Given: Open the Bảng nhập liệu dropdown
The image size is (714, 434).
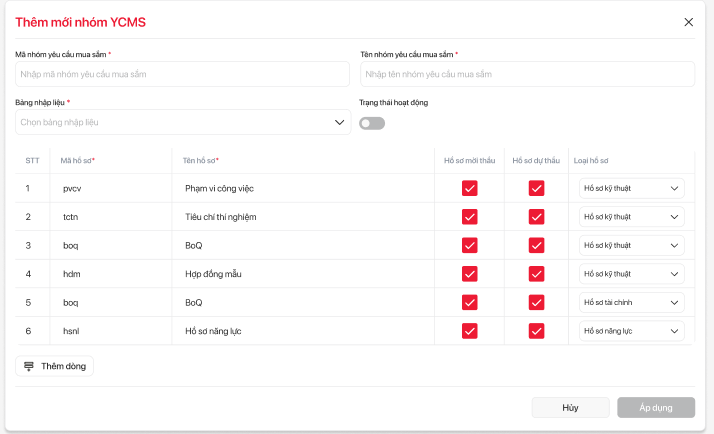Looking at the screenshot, I should coord(182,122).
